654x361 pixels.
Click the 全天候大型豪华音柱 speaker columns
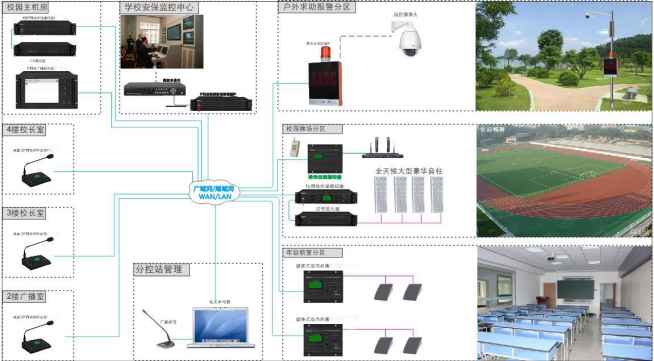pyautogui.click(x=409, y=195)
